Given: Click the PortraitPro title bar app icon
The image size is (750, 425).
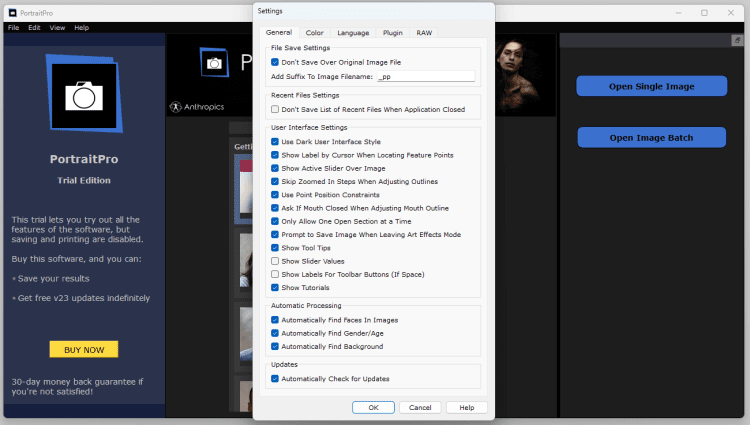Looking at the screenshot, I should pos(12,13).
